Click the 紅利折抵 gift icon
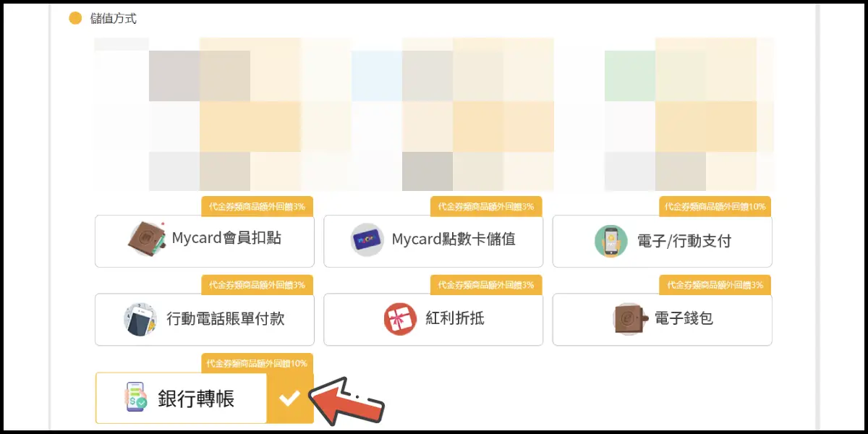Viewport: 868px width, 434px height. click(400, 319)
